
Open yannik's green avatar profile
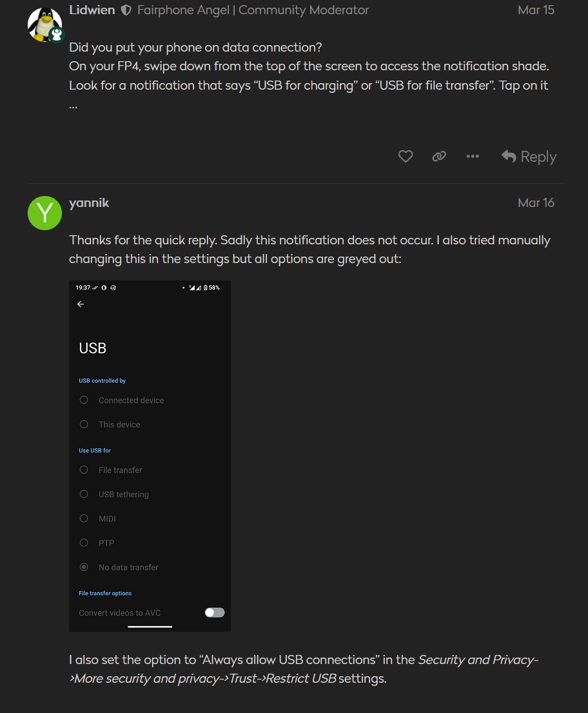pyautogui.click(x=44, y=212)
